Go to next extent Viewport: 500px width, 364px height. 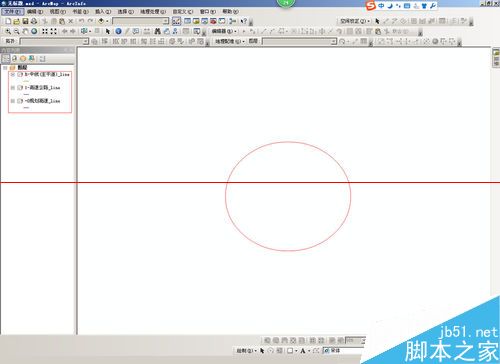72,31
